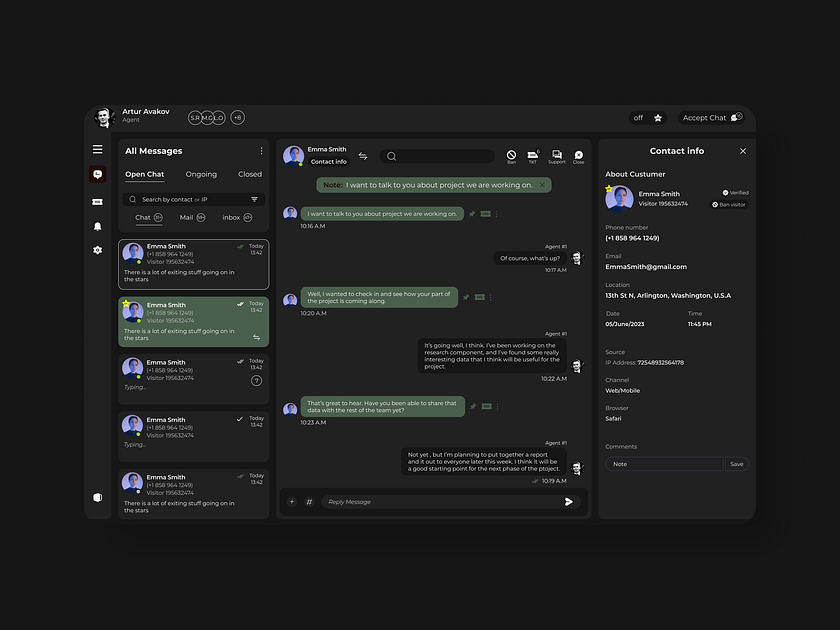
Task: Click the Support icon in chat header
Action: pos(556,156)
